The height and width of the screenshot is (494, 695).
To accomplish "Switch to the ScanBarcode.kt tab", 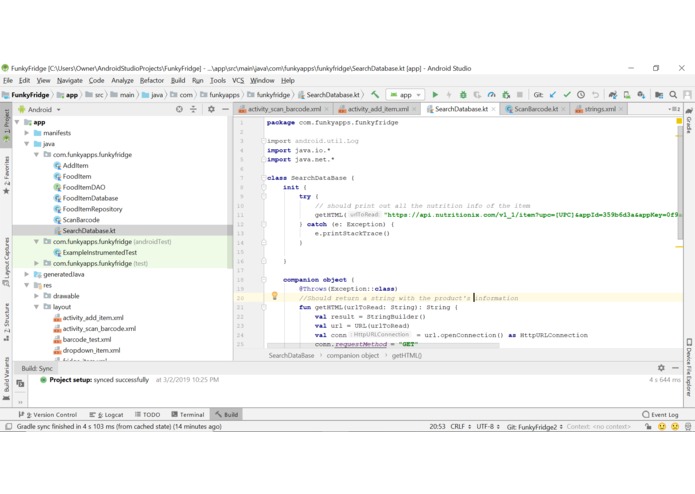I will [x=535, y=109].
